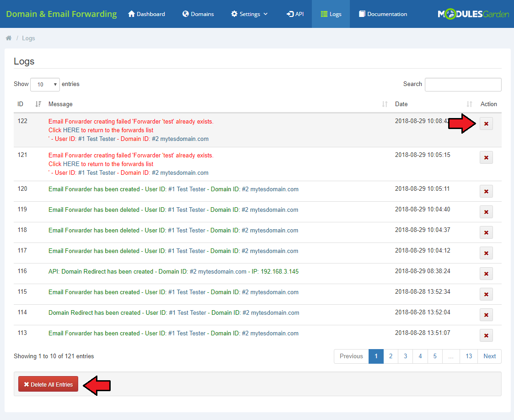Open #2 mytesdomain.com link in entry 117

tap(270, 251)
